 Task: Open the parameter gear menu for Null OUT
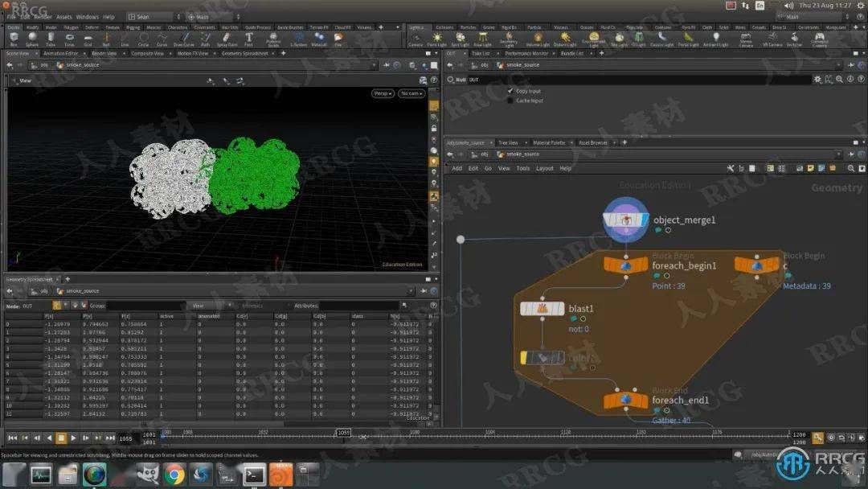point(817,80)
